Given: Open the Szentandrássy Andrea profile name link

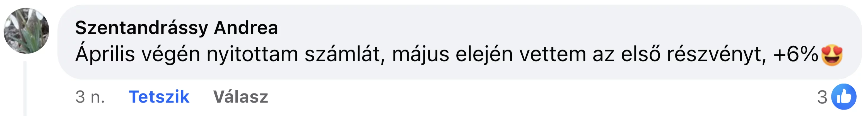Looking at the screenshot, I should [x=176, y=28].
